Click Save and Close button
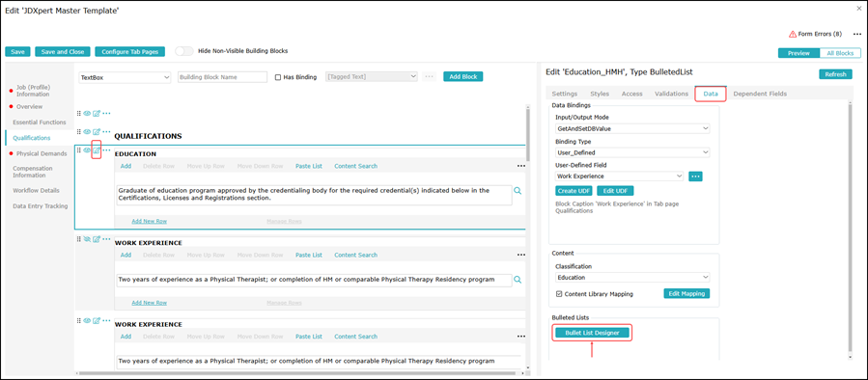This screenshot has width=868, height=380. click(63, 51)
